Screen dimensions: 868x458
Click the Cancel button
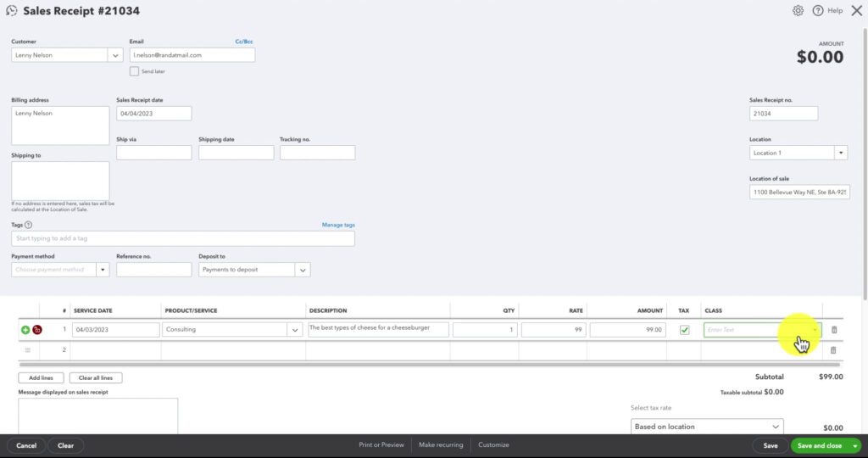(x=26, y=446)
